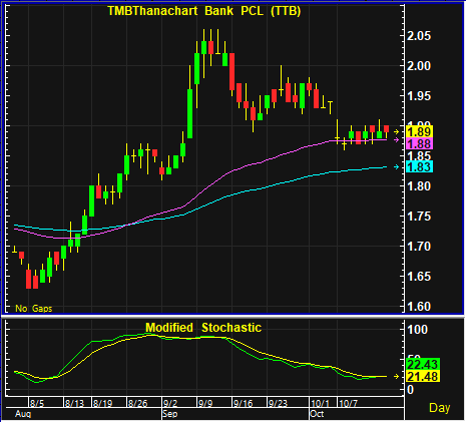Image resolution: width=466 pixels, height=422 pixels.
Task: Click the yellow arrow beside 21.48
Action: coord(396,376)
